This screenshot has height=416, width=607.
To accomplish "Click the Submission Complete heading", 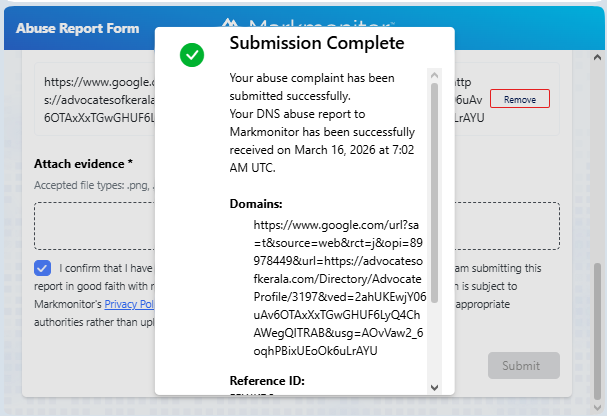I will [x=317, y=43].
